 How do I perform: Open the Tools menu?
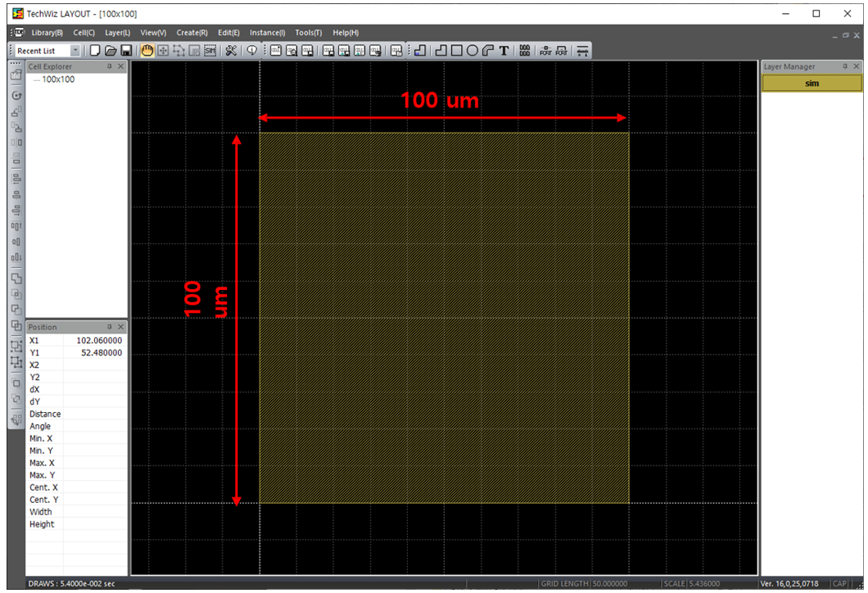coord(308,33)
